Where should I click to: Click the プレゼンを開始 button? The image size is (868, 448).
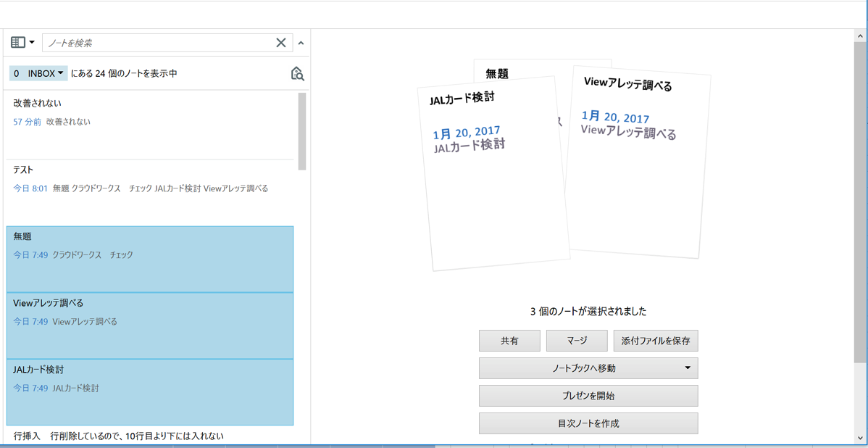(x=588, y=396)
